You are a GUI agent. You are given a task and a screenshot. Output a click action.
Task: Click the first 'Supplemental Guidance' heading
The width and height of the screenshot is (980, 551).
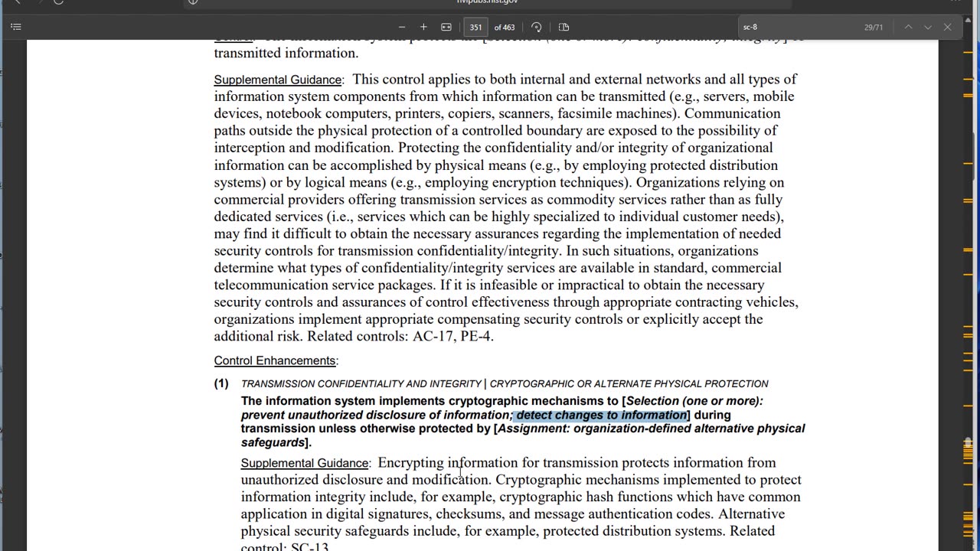point(278,80)
